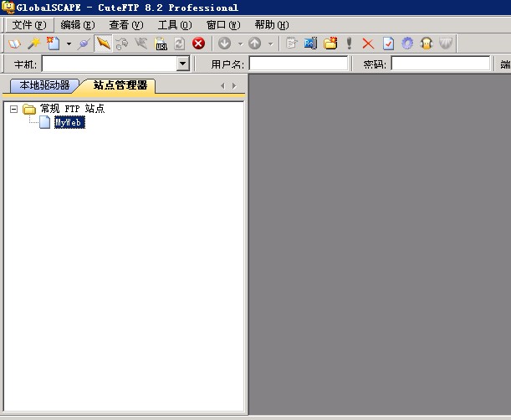Open the Connect to URL icon

[161, 44]
